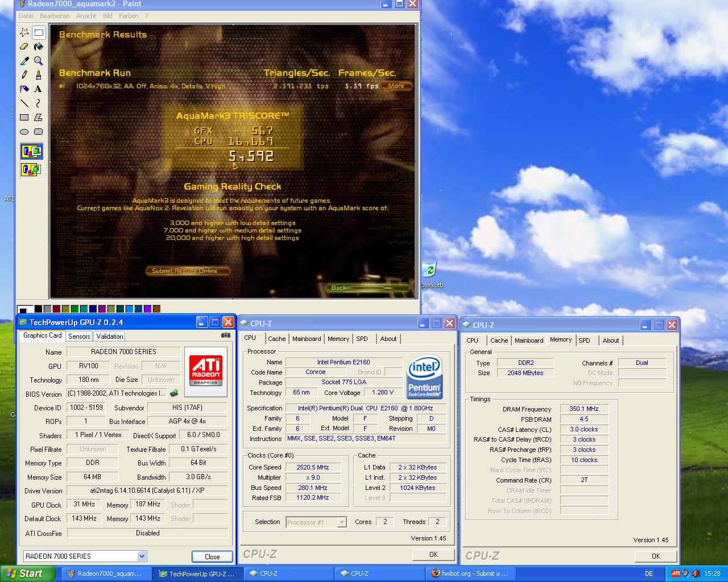The width and height of the screenshot is (728, 582).
Task: Open the Mainboard tab in left CPU-Z window
Action: 307,339
